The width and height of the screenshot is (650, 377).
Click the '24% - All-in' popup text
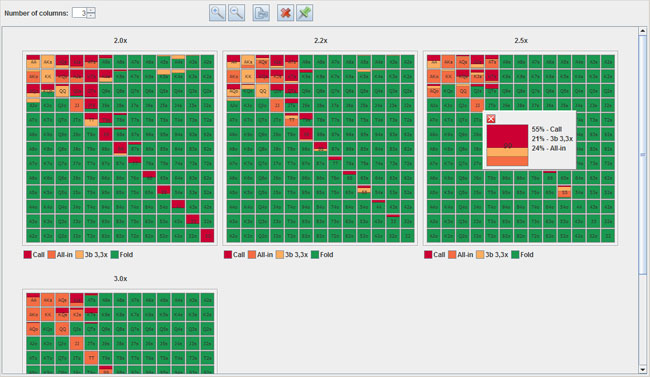pyautogui.click(x=548, y=148)
